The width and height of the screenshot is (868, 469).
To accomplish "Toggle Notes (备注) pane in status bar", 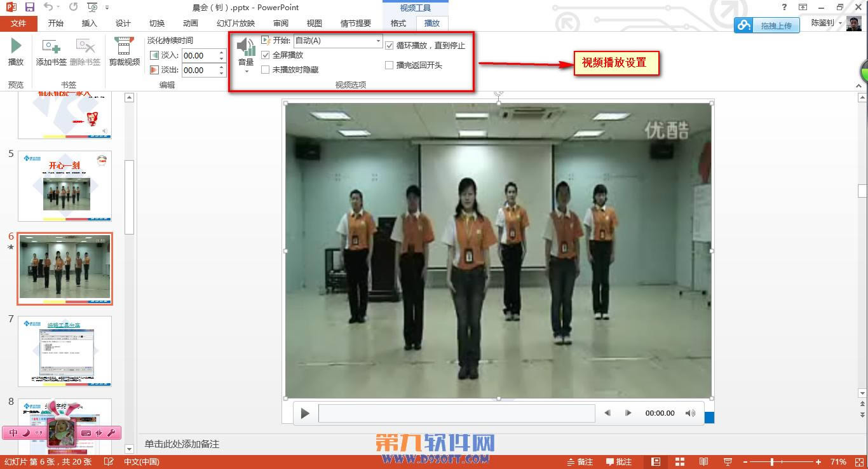I will click(580, 462).
